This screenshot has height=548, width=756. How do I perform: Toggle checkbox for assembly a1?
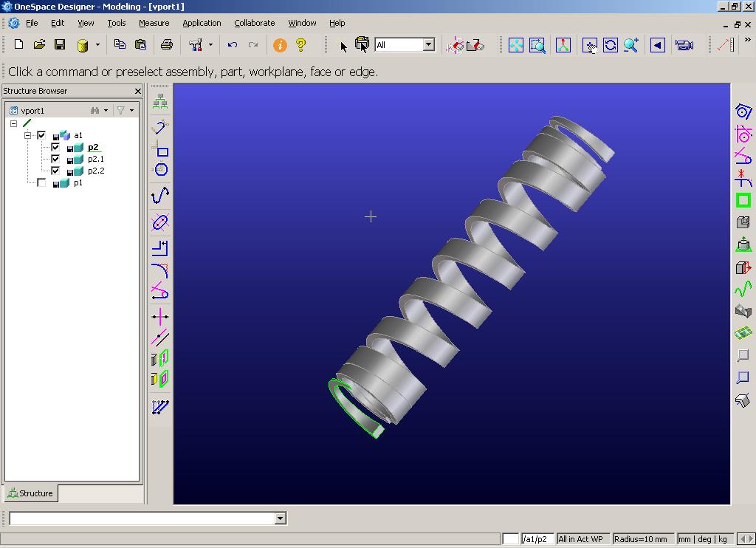tap(41, 135)
